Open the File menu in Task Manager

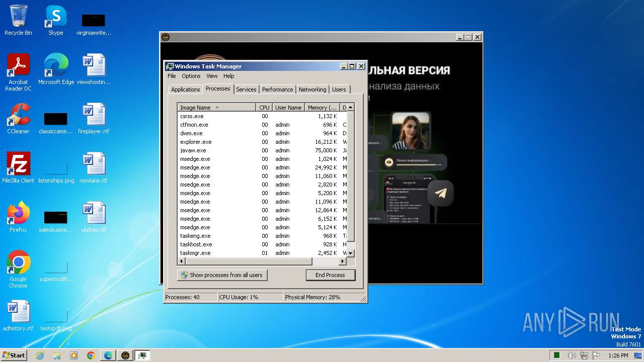tap(172, 76)
